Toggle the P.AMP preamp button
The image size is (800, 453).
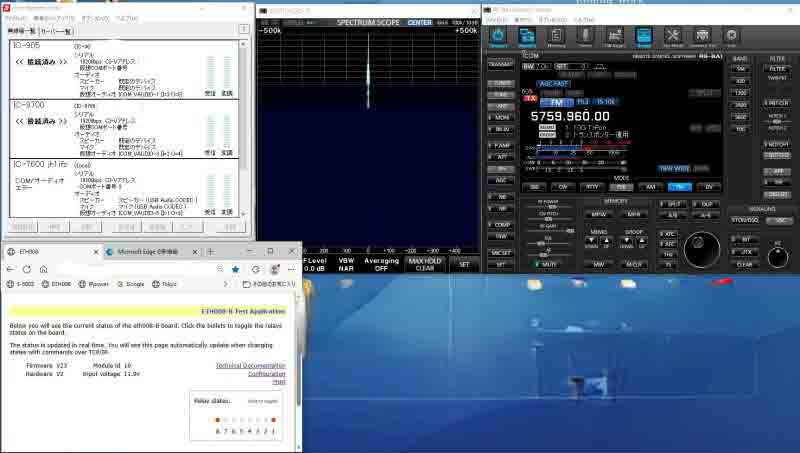tap(501, 145)
